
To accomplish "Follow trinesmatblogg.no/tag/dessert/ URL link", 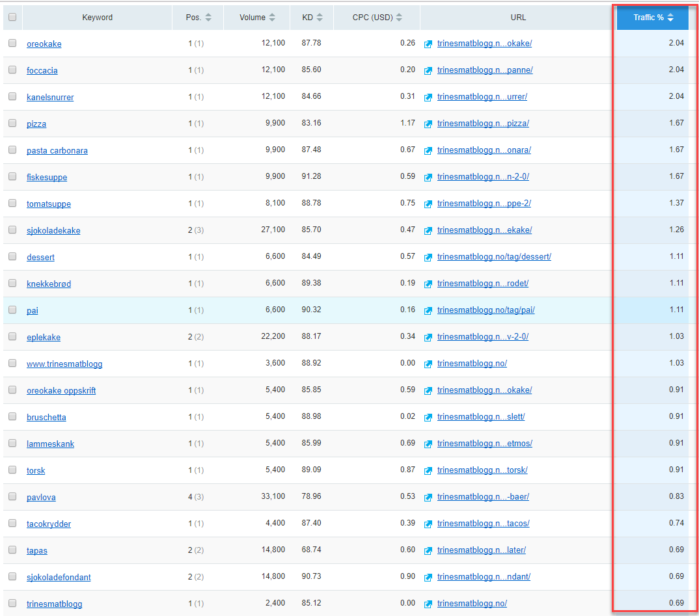I will [x=495, y=256].
